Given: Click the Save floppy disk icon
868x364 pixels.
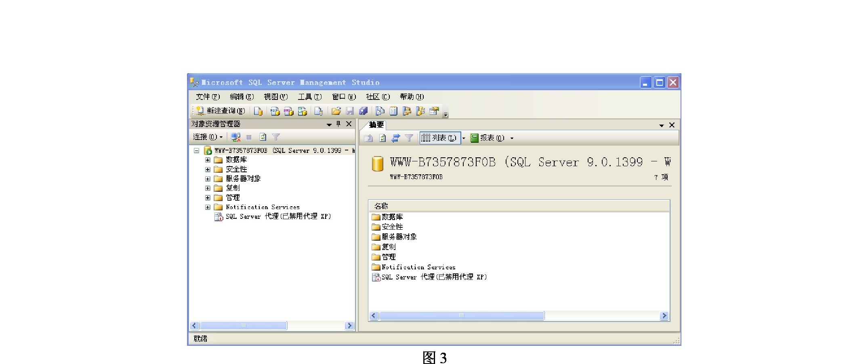Looking at the screenshot, I should (350, 111).
